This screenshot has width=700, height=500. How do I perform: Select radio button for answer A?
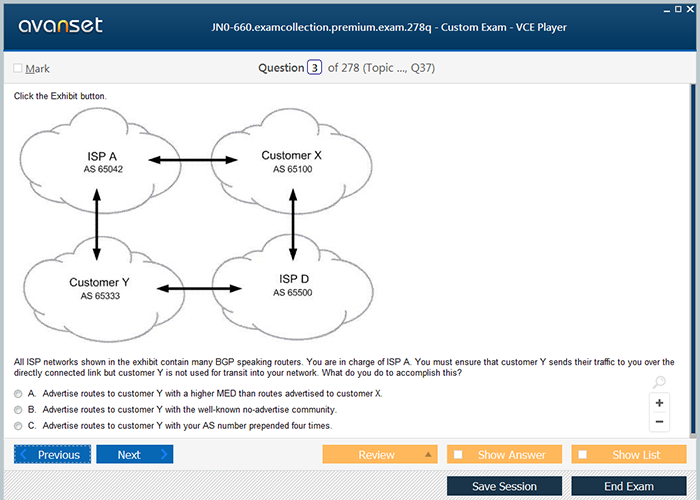[18, 394]
